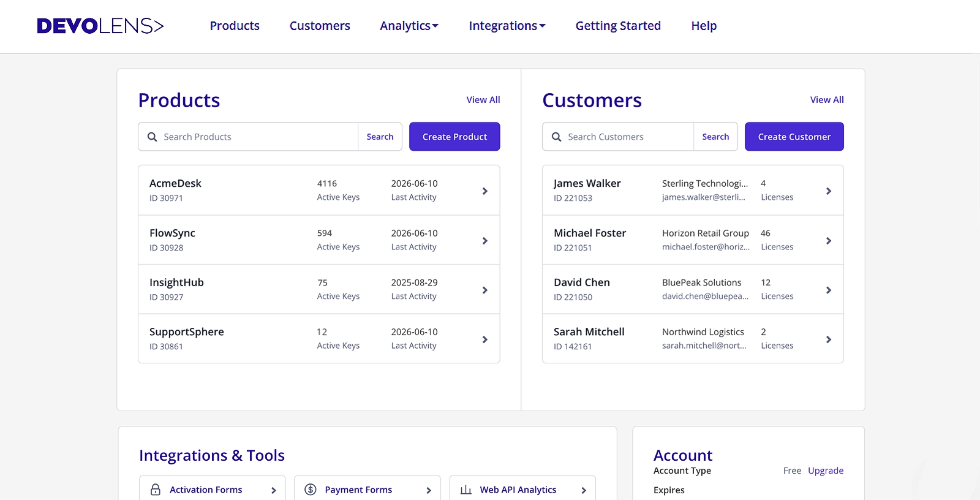Open Michael Foster row chevron

pyautogui.click(x=829, y=241)
